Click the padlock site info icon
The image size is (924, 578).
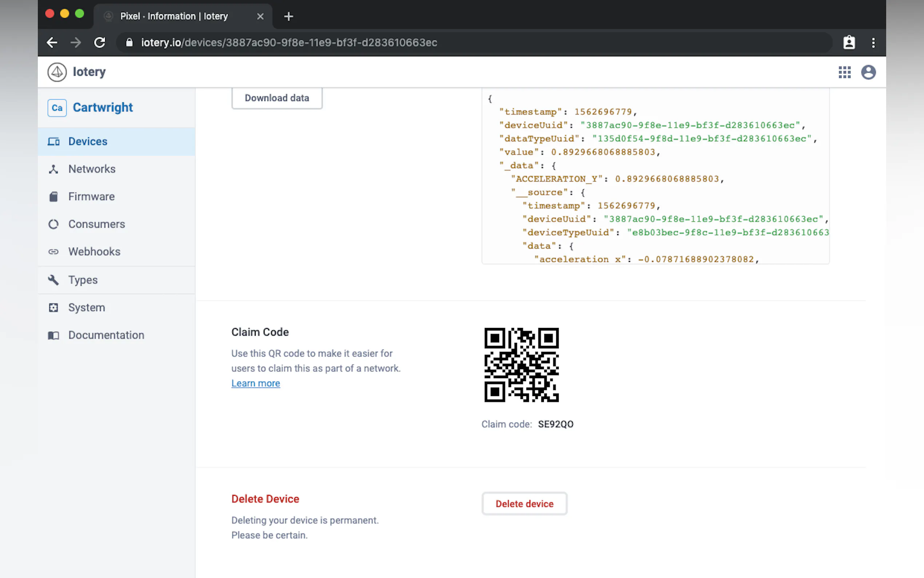pyautogui.click(x=129, y=43)
